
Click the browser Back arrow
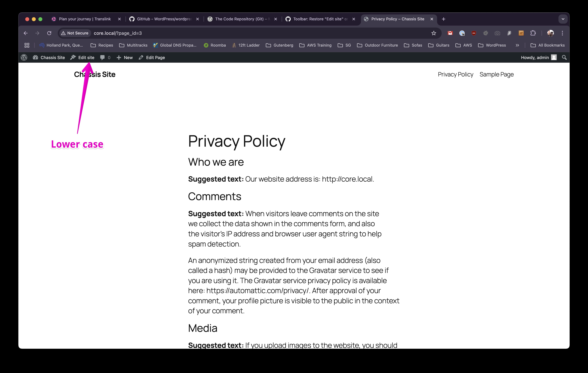pyautogui.click(x=26, y=33)
